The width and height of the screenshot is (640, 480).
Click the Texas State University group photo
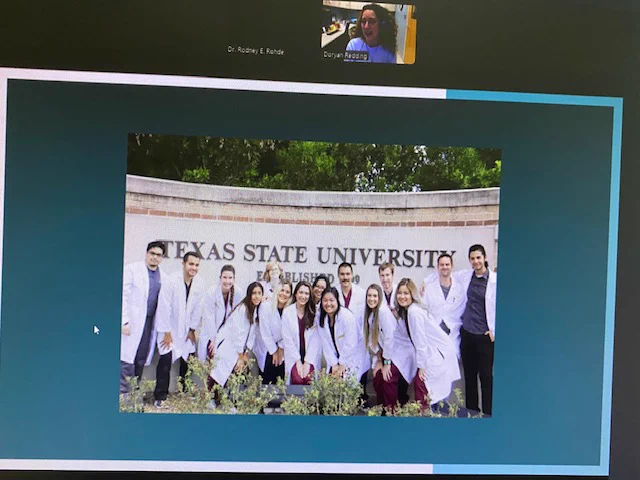(310, 275)
